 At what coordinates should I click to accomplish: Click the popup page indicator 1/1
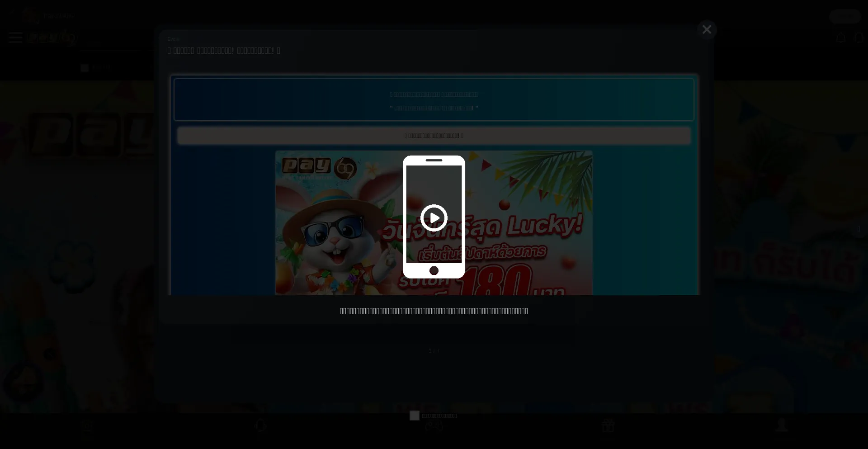tap(434, 351)
